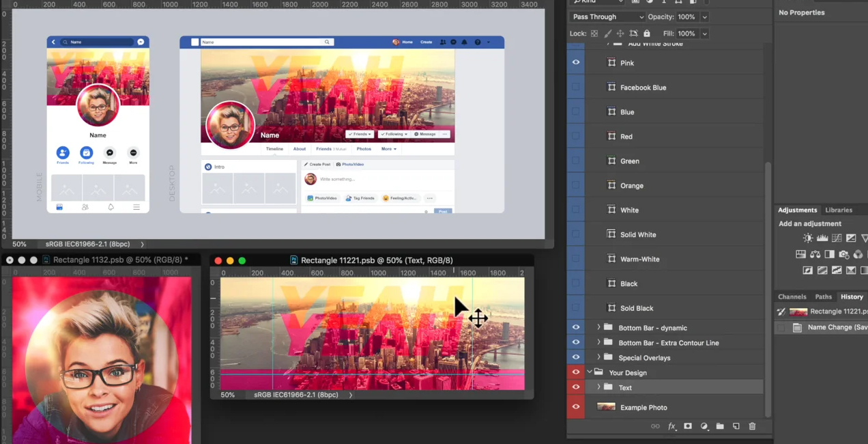Expand the Bottom Bar - dynamic group
This screenshot has width=868, height=444.
point(598,327)
